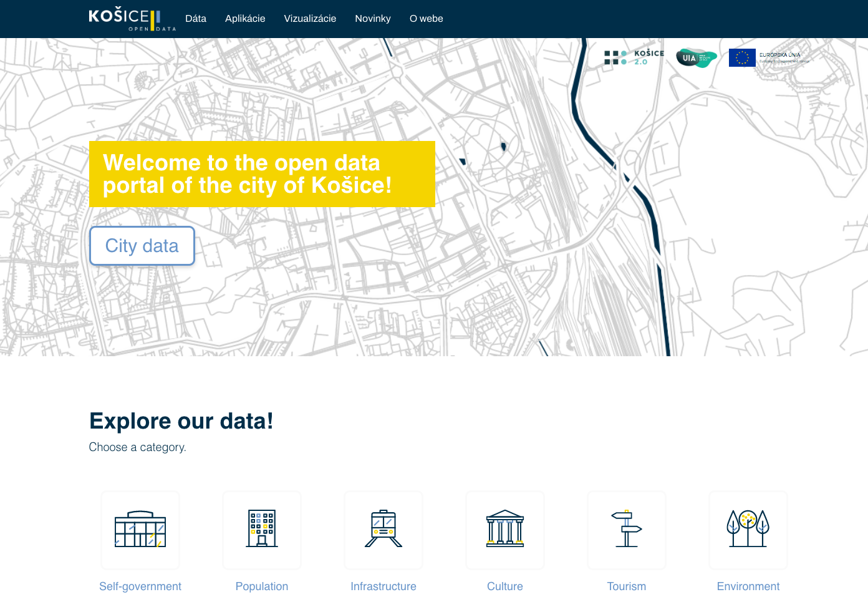Image resolution: width=868 pixels, height=602 pixels.
Task: Select the Culture museum icon
Action: (504, 530)
